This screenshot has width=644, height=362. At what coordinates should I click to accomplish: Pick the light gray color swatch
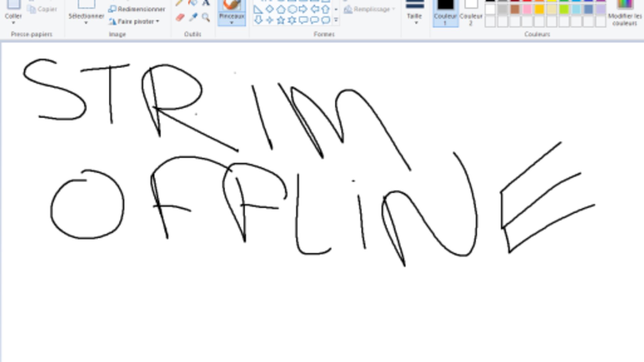(502, 9)
